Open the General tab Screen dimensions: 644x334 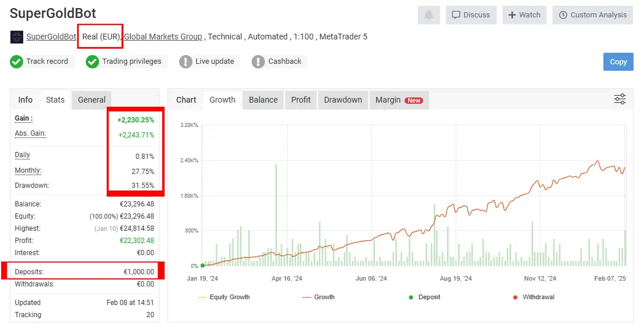[92, 100]
